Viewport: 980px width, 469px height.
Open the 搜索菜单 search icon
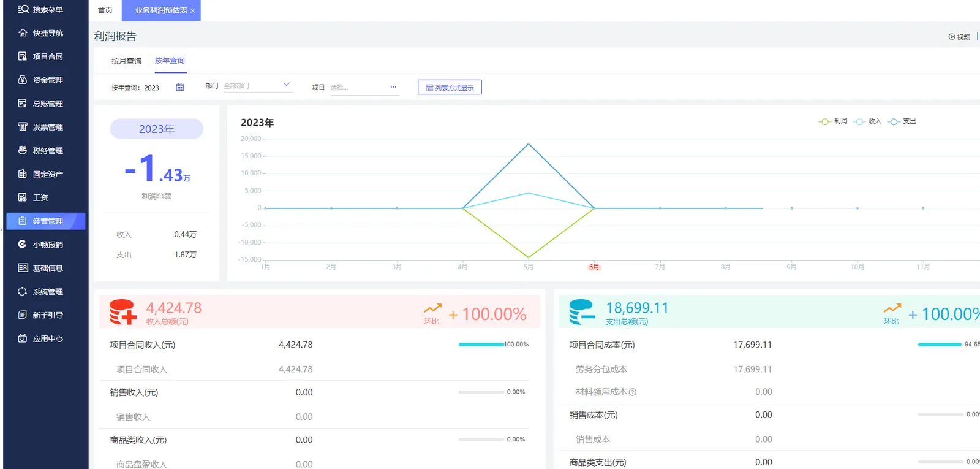pyautogui.click(x=23, y=9)
